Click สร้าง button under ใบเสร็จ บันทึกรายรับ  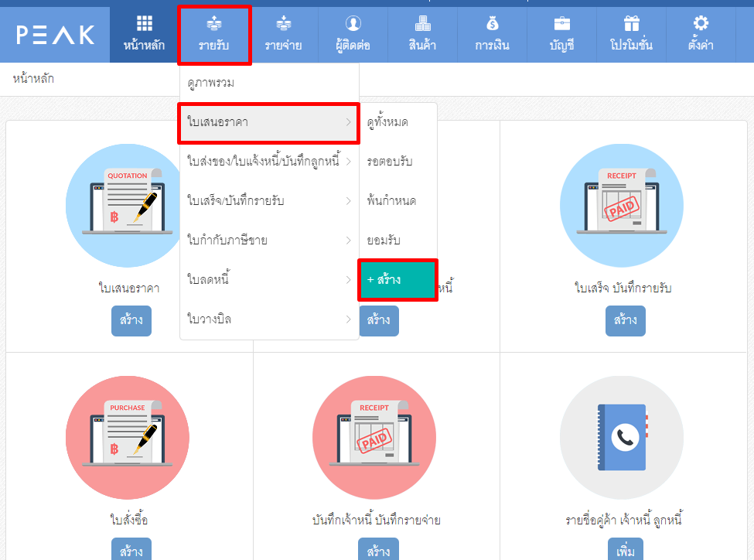pos(625,320)
